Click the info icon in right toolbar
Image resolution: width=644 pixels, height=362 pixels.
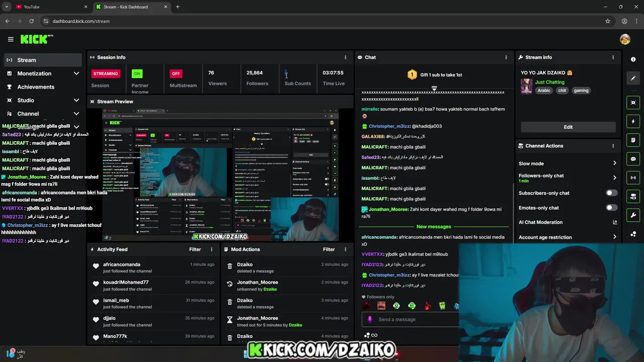[633, 59]
